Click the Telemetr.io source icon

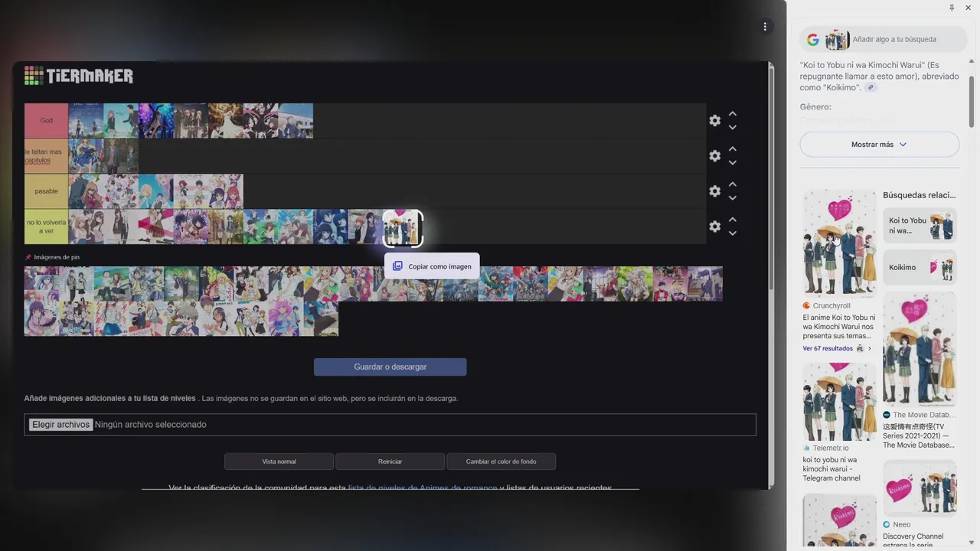click(806, 448)
